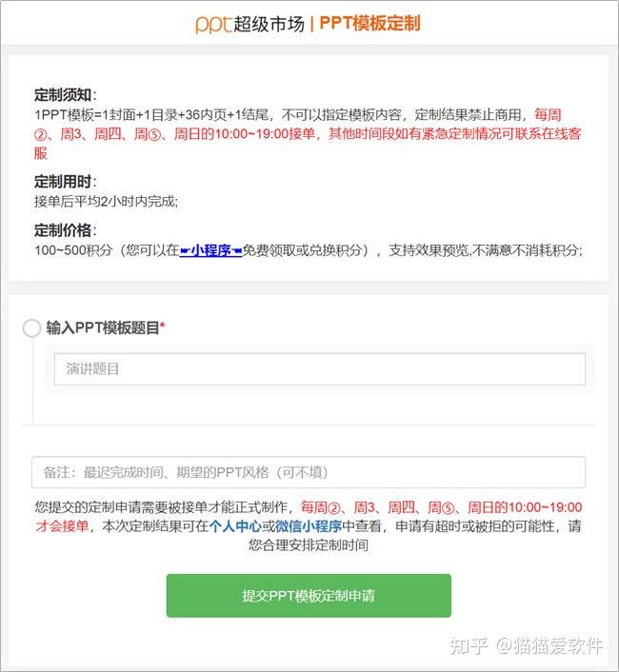The width and height of the screenshot is (619, 672).
Task: Click the red 才会接单 notice text
Action: point(62,526)
